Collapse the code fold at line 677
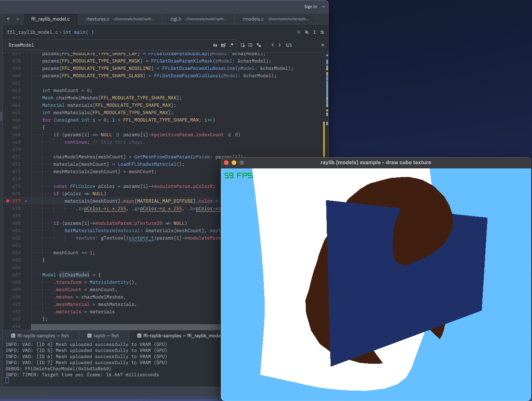 click(x=26, y=201)
